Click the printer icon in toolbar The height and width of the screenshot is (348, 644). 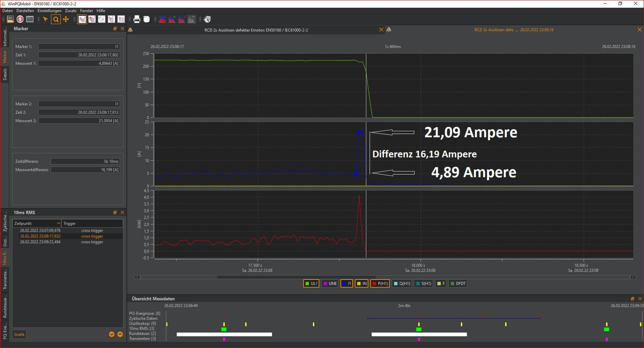137,19
